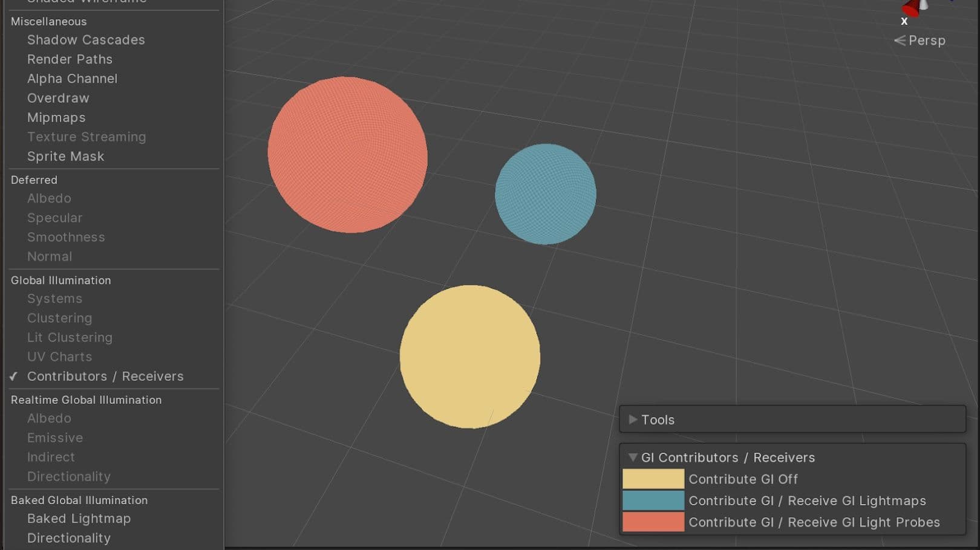Click the yellow Contribute GI Off swatch
Screen dimensions: 980x550
click(653, 479)
